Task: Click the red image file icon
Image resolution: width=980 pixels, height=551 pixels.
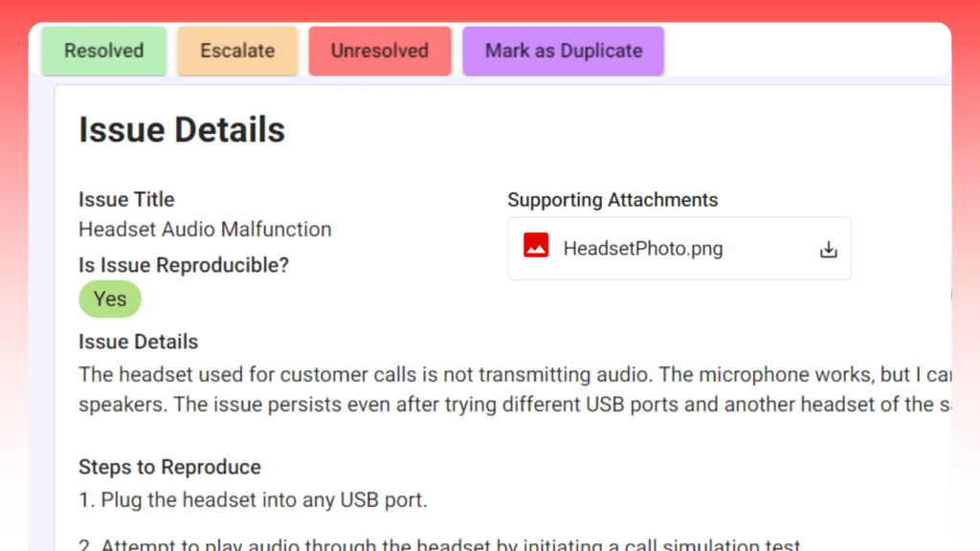Action: [536, 245]
